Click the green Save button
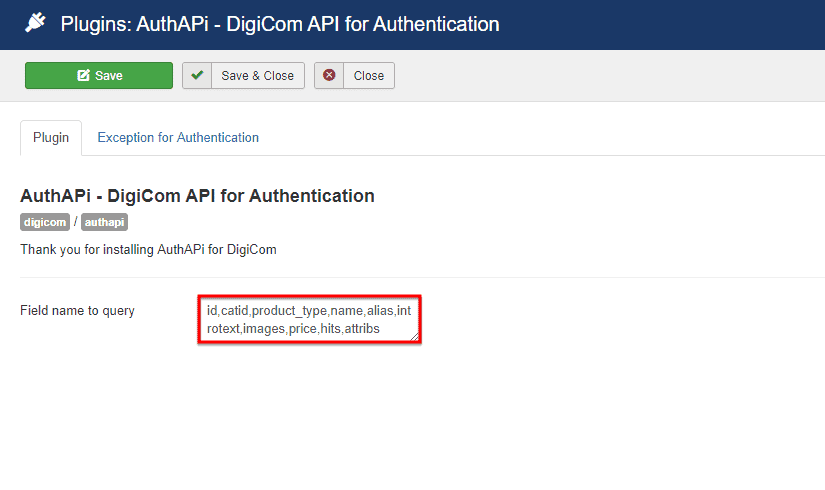This screenshot has width=825, height=490. pyautogui.click(x=99, y=76)
